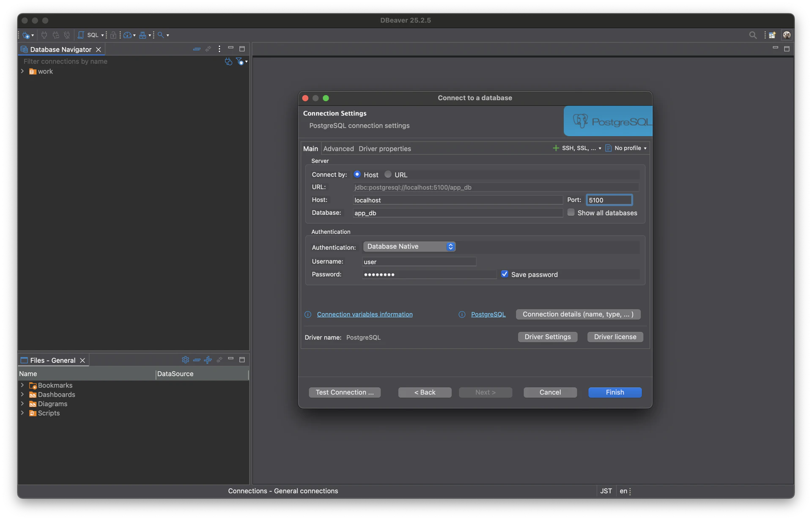812x520 pixels.
Task: Click info icon beside Connection variables information
Action: 308,315
